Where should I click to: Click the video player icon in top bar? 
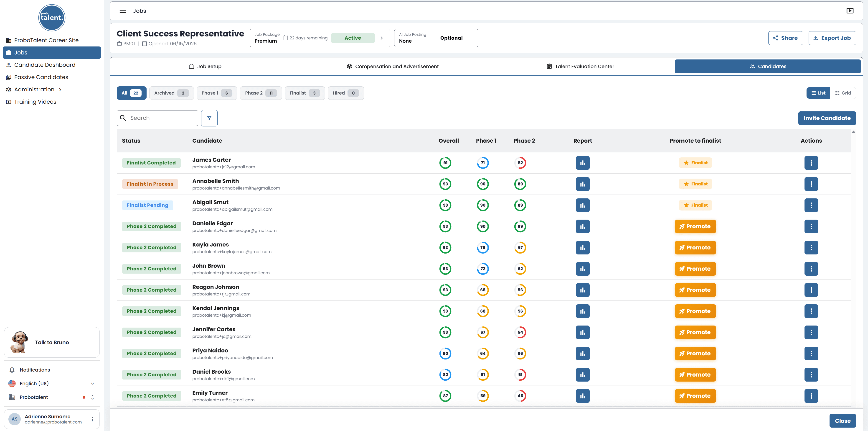tap(850, 11)
